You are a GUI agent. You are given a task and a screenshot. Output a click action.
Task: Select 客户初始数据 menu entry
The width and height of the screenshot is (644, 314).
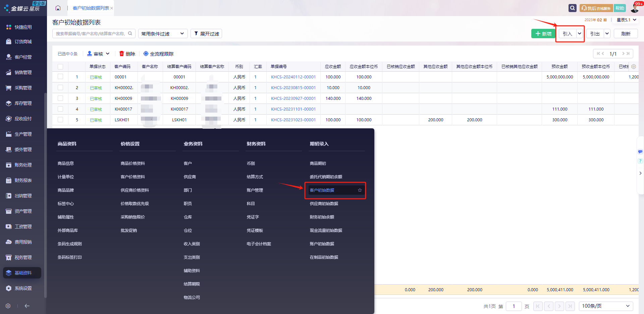tap(322, 190)
